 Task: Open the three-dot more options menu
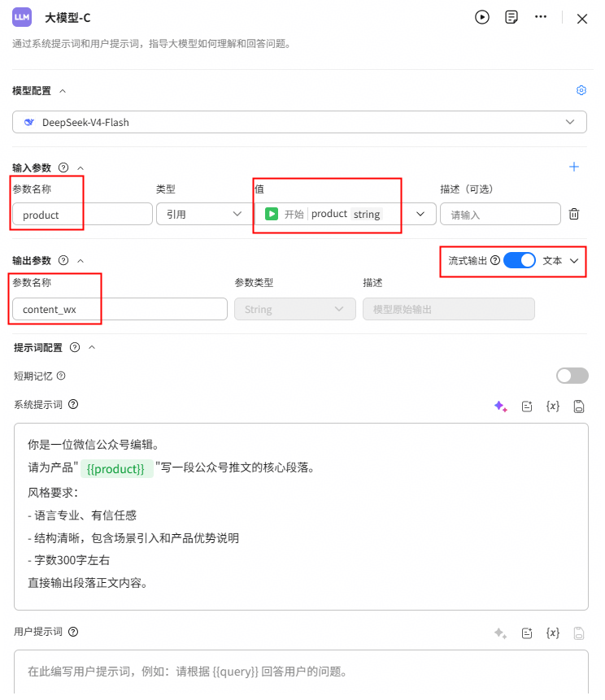pos(540,17)
